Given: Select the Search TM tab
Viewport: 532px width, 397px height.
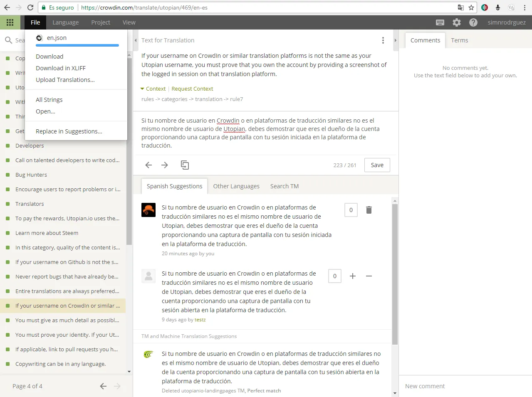Looking at the screenshot, I should tap(285, 186).
